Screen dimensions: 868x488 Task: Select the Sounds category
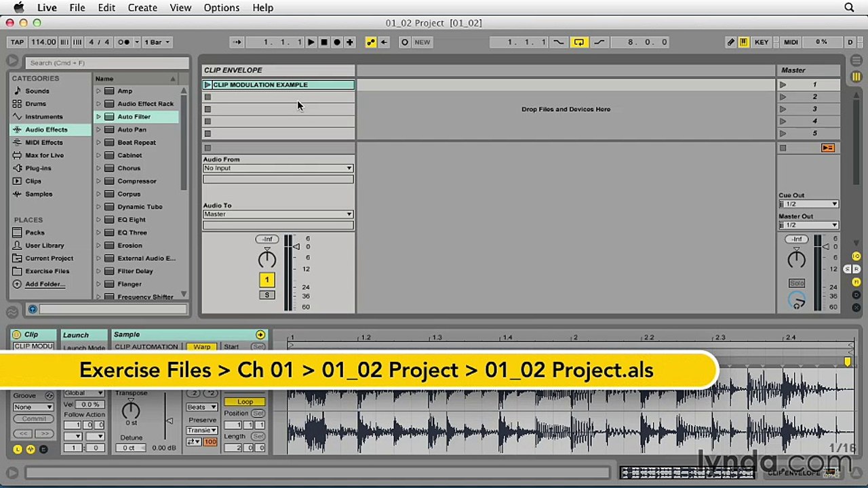click(37, 91)
